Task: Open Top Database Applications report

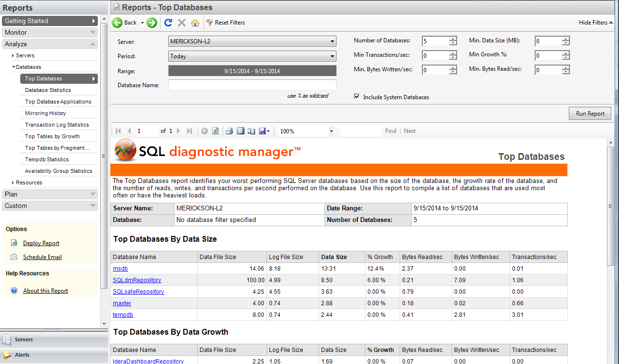Action: tap(58, 102)
